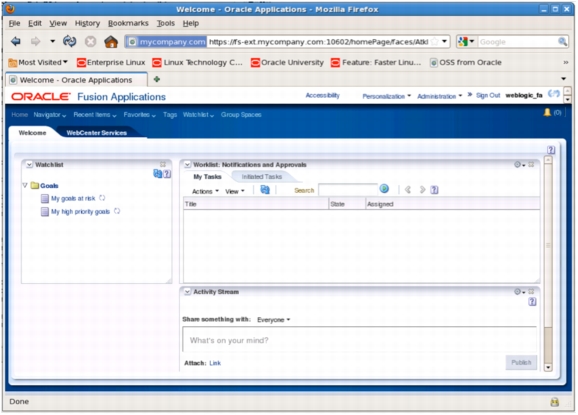
Task: Open the Most Visited bookmarks dropdown
Action: click(x=38, y=62)
